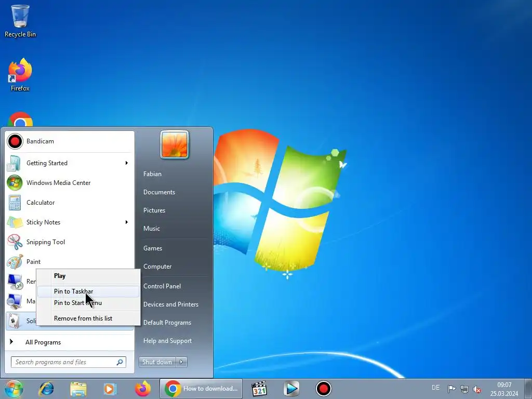532x399 pixels.
Task: Open Internet Explorer from taskbar
Action: click(46, 389)
